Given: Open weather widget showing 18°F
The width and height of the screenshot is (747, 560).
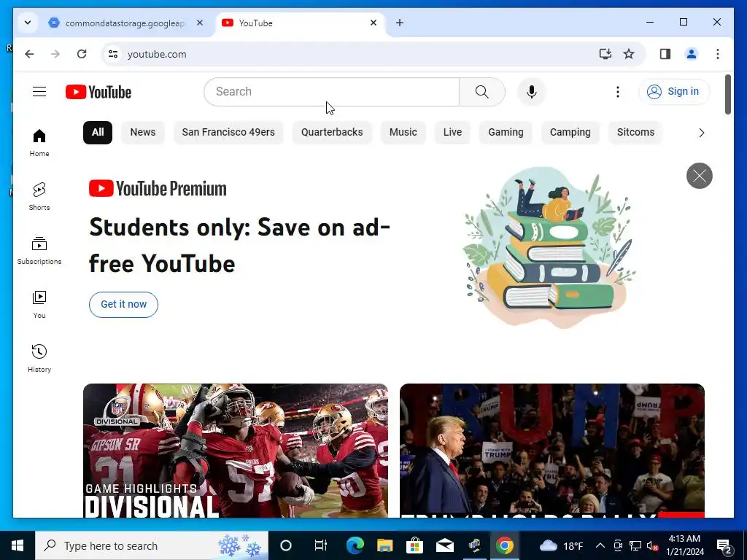Looking at the screenshot, I should pyautogui.click(x=561, y=545).
